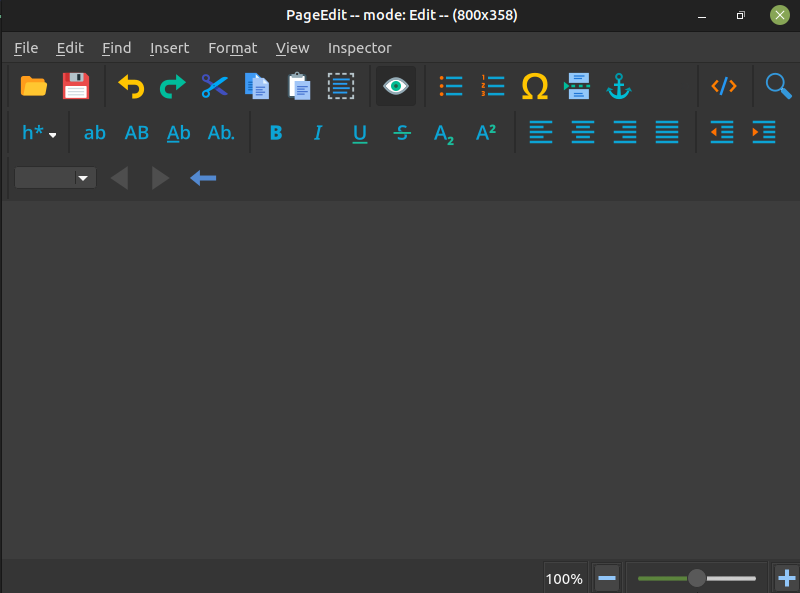The width and height of the screenshot is (800, 593).
Task: Open the code inspector icon
Action: coord(724,86)
